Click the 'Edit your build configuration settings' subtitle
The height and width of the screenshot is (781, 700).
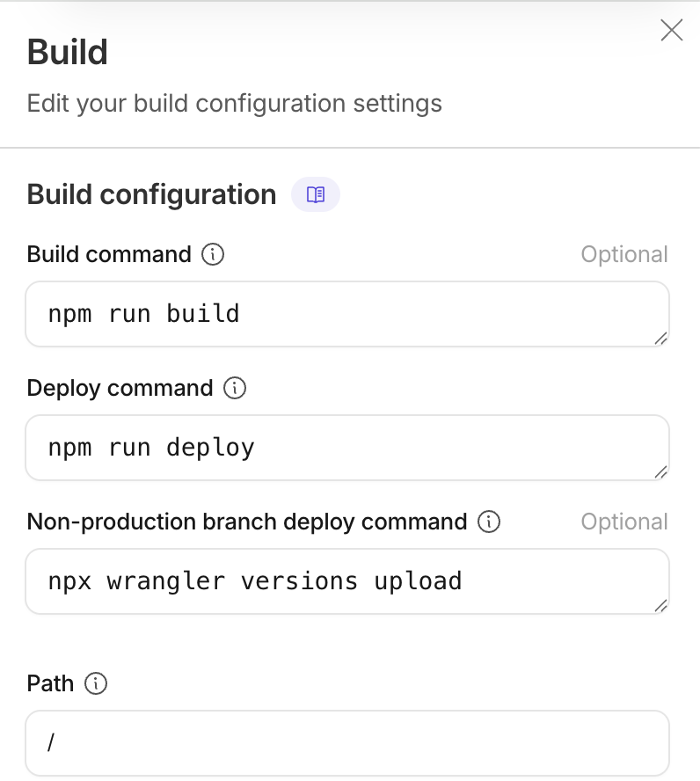coord(235,104)
